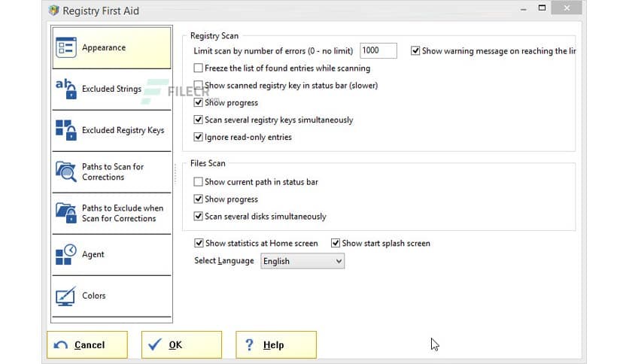Click the Colors monitor-brush icon
Screen dimensions: 629x364
click(x=65, y=296)
